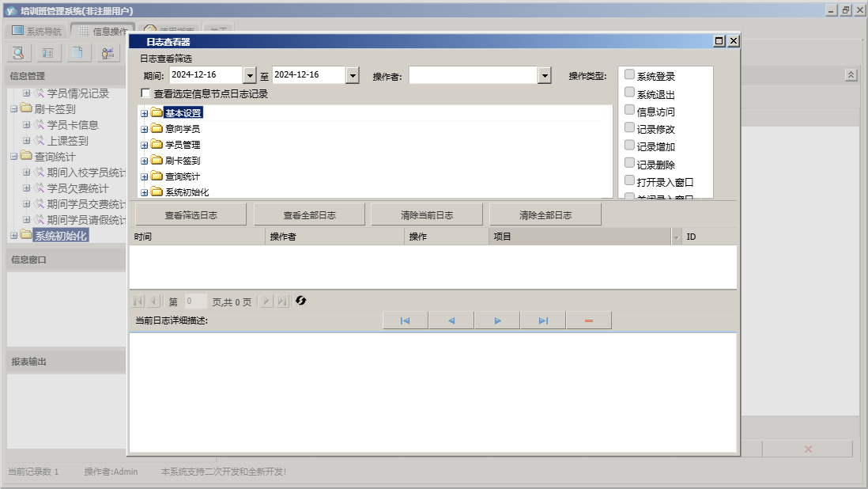868x489 pixels.
Task: Click the user settings toolbar icon
Action: coord(108,53)
